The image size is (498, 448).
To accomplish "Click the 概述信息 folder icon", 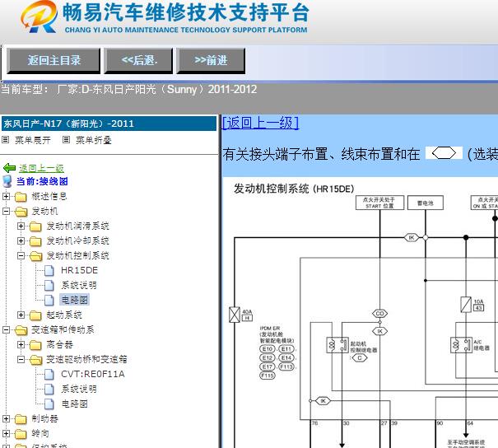I will [x=21, y=197].
